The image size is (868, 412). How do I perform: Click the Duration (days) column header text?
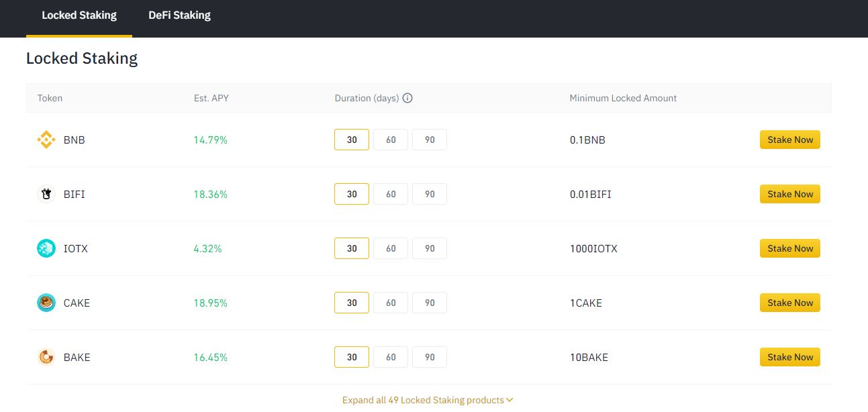(x=367, y=98)
